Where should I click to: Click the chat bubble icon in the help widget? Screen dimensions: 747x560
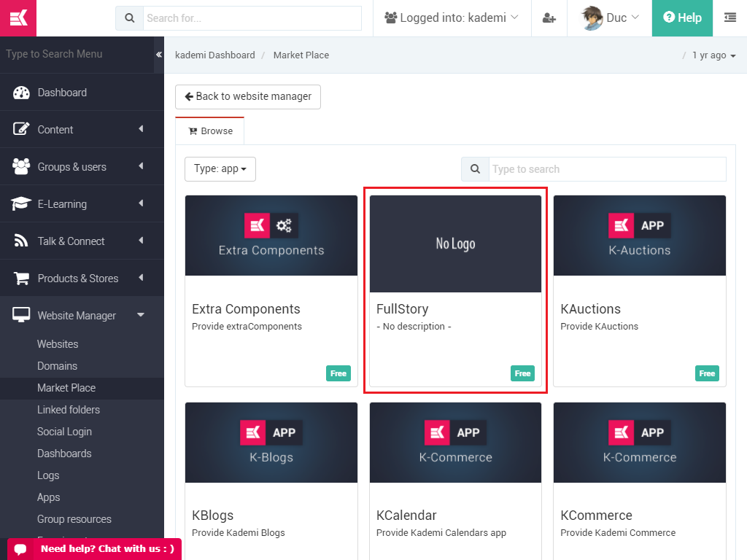(20, 549)
